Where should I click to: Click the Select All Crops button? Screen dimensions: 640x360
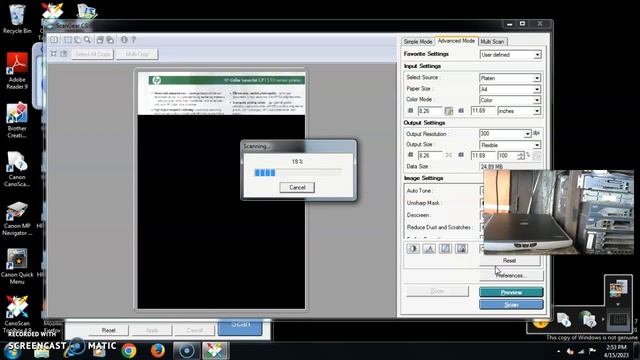[x=93, y=54]
